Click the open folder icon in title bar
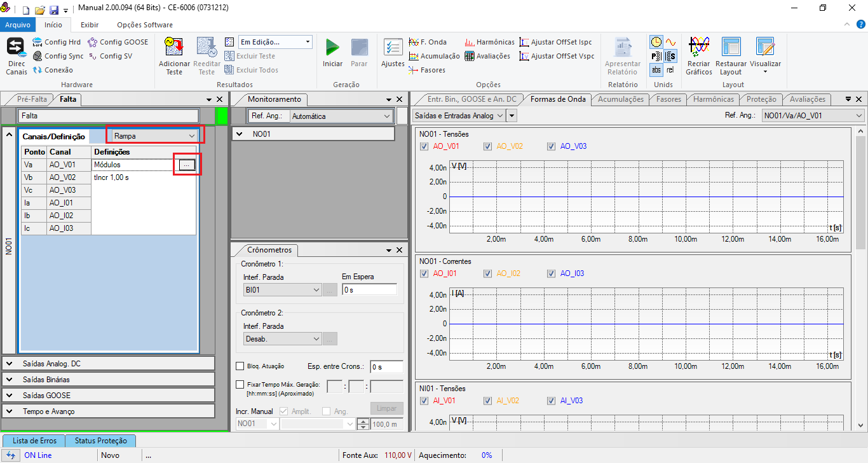 pyautogui.click(x=39, y=10)
